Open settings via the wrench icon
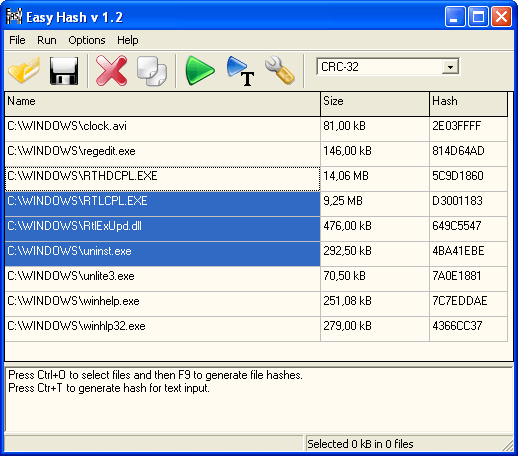 (280, 70)
